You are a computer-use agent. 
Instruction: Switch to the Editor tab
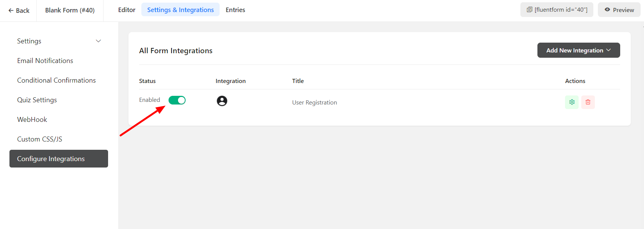pyautogui.click(x=127, y=10)
